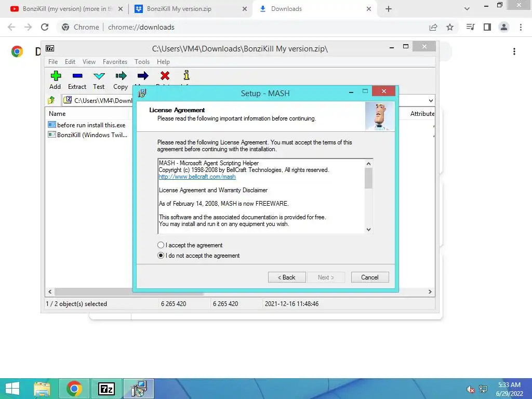The height and width of the screenshot is (399, 532).
Task: Click Chrome's back navigation arrow
Action: [11, 27]
